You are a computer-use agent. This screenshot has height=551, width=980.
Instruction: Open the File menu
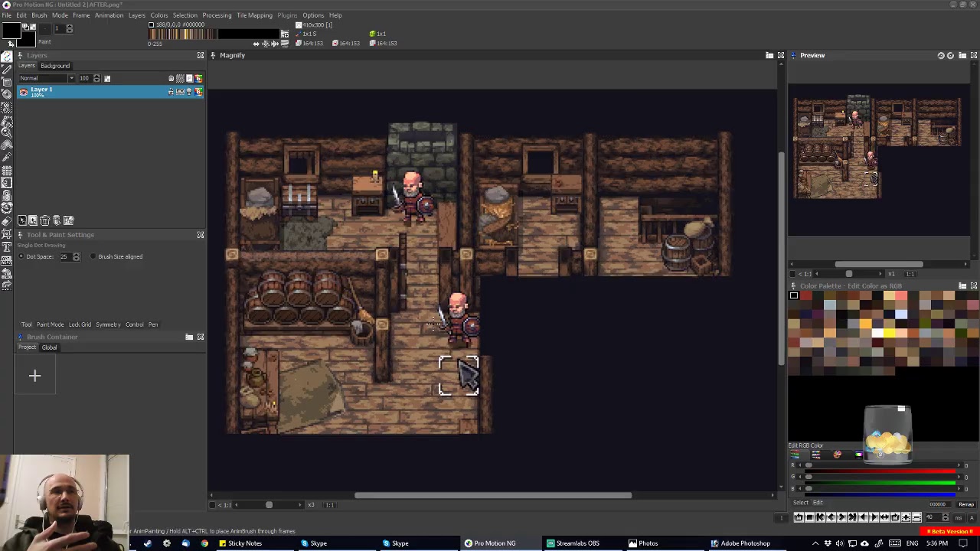(6, 15)
